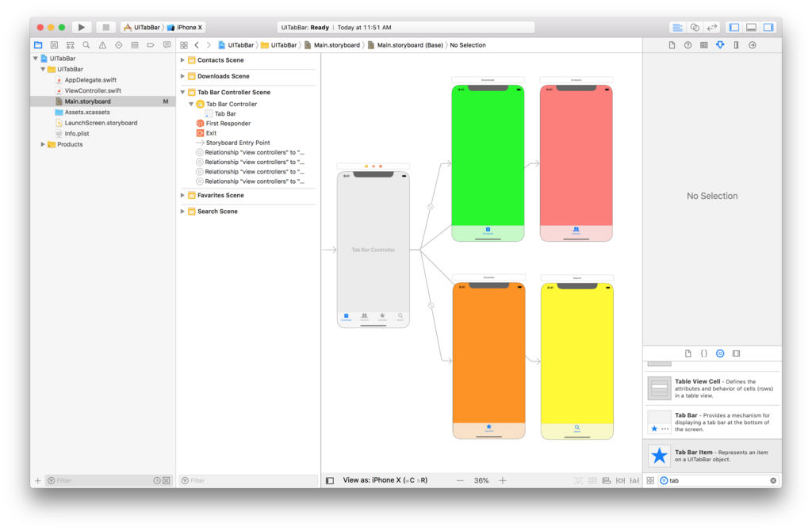Select Tab Bar Item in library
The width and height of the screenshot is (812, 531).
[713, 456]
